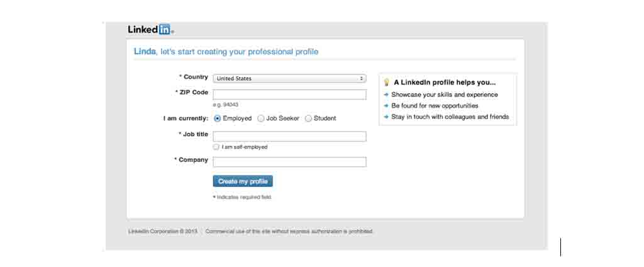This screenshot has height=267, width=644.
Task: Click the LinkedIn logo
Action: click(151, 30)
